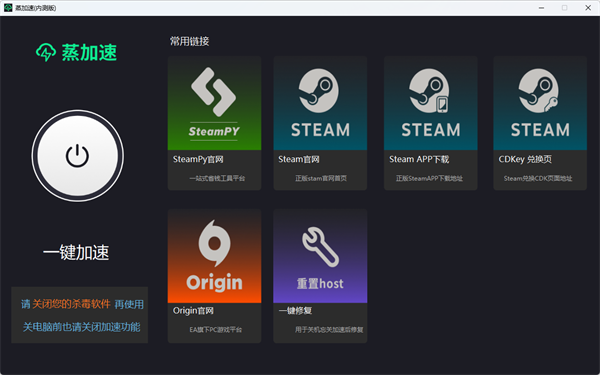Select the 一键修复 title

(x=295, y=310)
